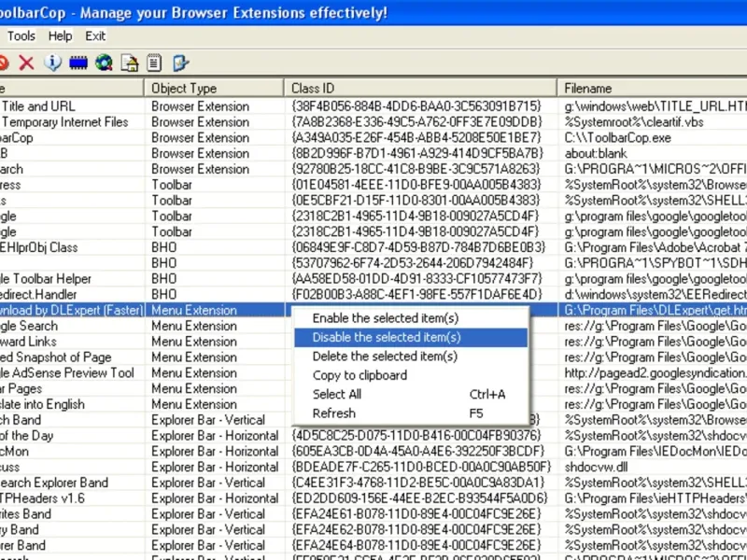Select the Toolbar Helper BHO row
747x560 pixels.
coord(373,278)
